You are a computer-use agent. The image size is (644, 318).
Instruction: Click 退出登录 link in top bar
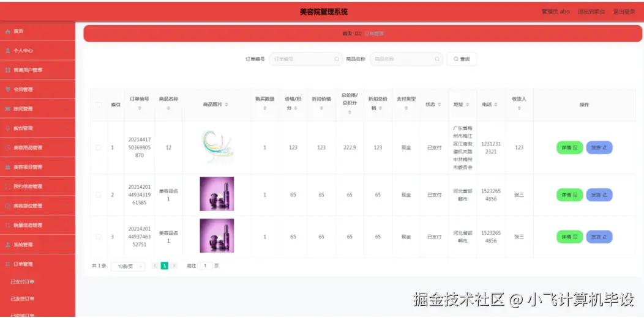click(x=624, y=12)
